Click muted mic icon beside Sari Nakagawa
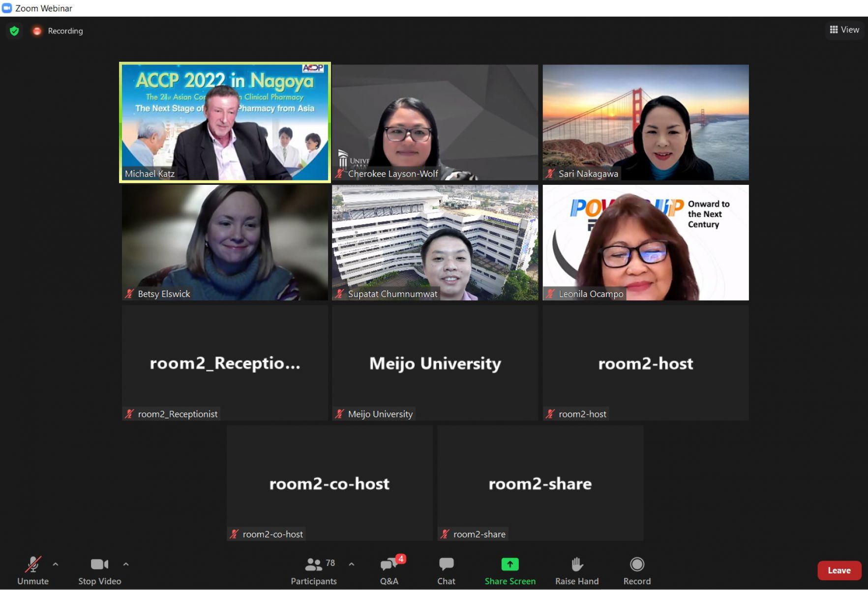 550,174
